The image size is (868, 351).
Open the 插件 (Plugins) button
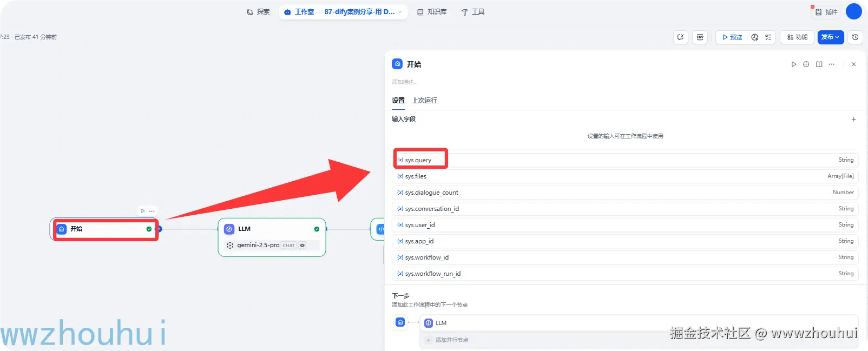pos(826,12)
